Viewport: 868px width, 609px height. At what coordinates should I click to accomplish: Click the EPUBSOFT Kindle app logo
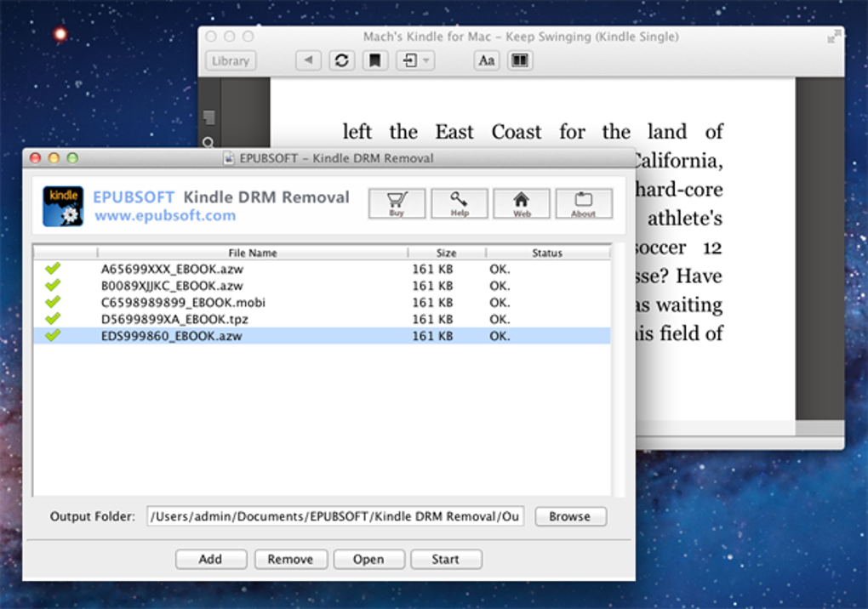click(63, 206)
